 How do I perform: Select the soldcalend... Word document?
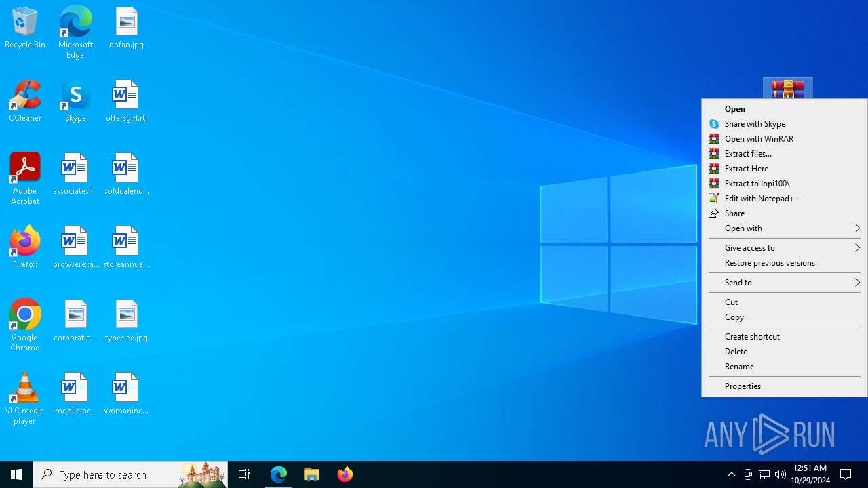[x=126, y=175]
